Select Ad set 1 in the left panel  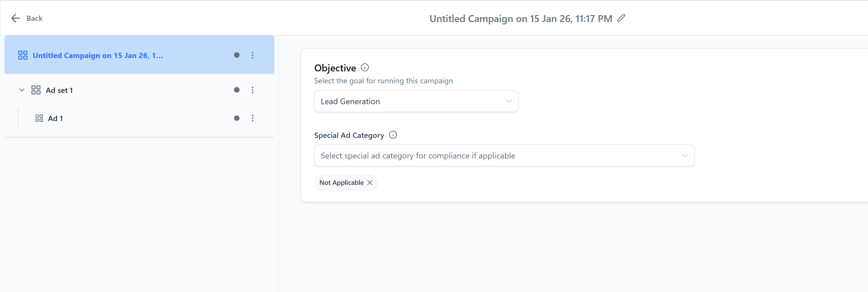point(59,90)
